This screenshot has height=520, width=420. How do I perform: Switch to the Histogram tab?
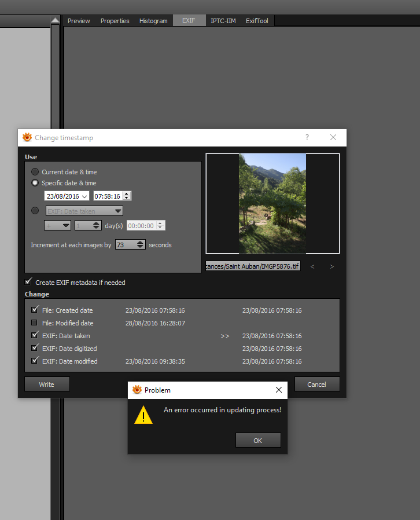coord(153,21)
